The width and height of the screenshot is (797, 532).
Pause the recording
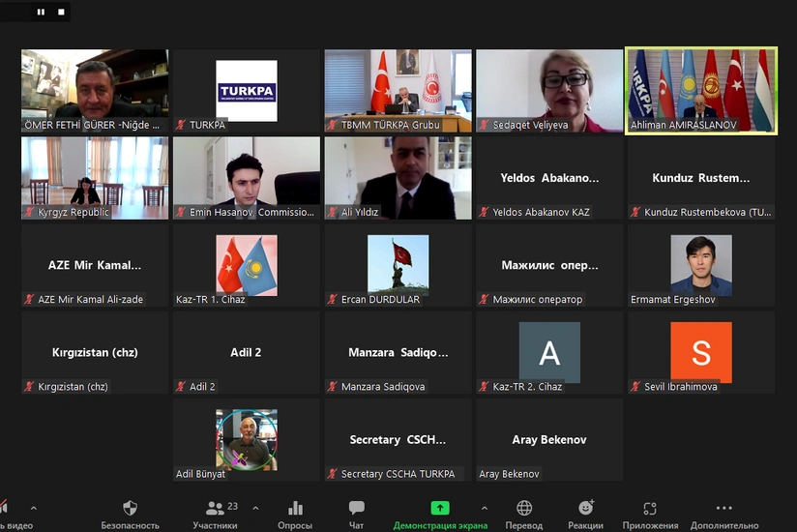point(42,12)
